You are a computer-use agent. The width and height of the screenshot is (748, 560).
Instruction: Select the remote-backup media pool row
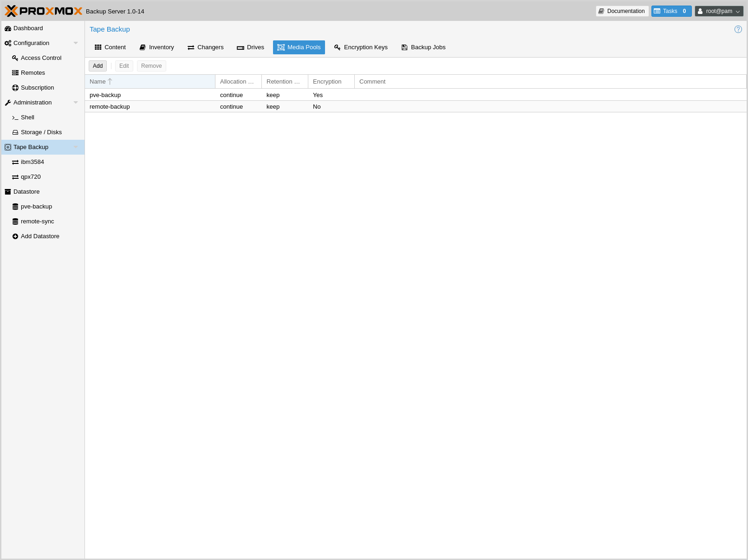pos(110,107)
